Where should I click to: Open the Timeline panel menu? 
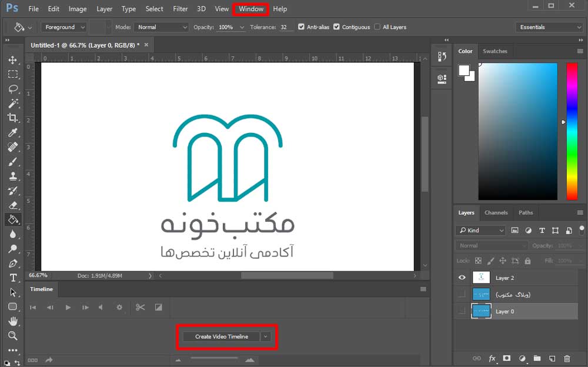[x=423, y=289]
